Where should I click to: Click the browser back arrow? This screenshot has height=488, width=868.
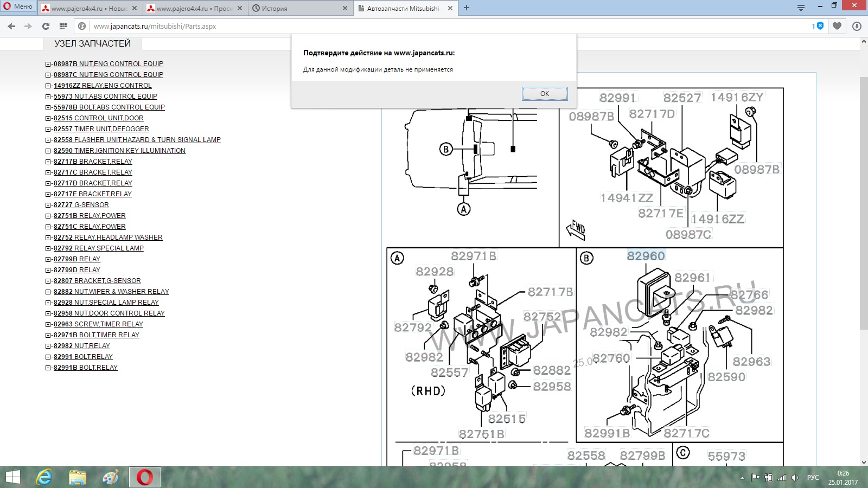[11, 26]
